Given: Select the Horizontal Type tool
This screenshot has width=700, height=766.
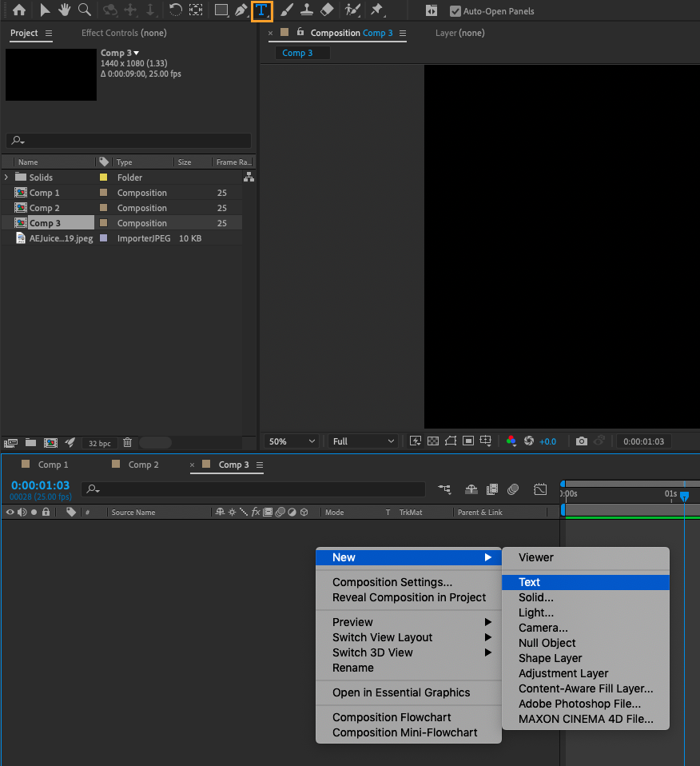Looking at the screenshot, I should [x=261, y=10].
